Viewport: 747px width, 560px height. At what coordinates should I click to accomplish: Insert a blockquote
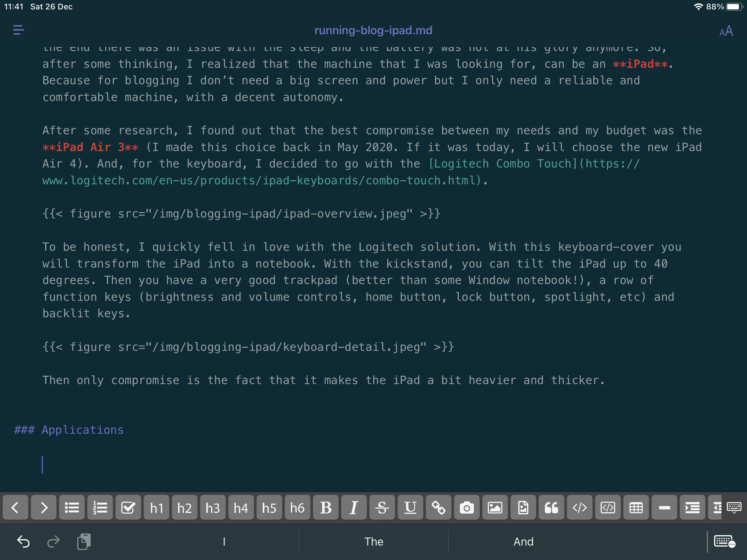tap(551, 507)
